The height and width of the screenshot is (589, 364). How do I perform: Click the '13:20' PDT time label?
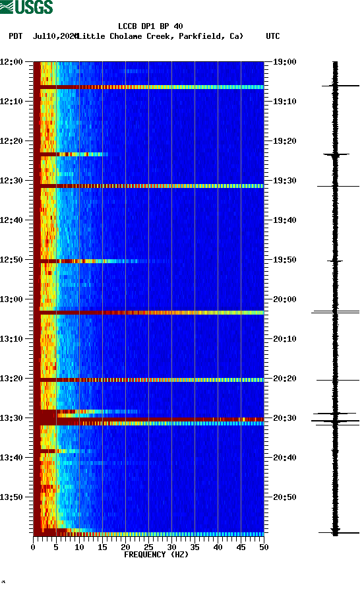click(11, 379)
